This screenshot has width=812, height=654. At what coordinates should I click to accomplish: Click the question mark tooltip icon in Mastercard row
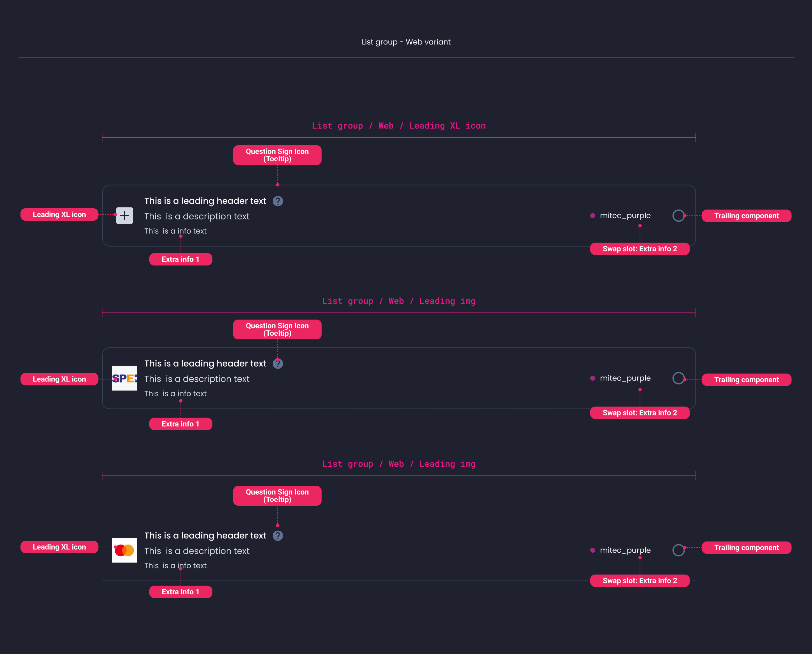pos(278,536)
